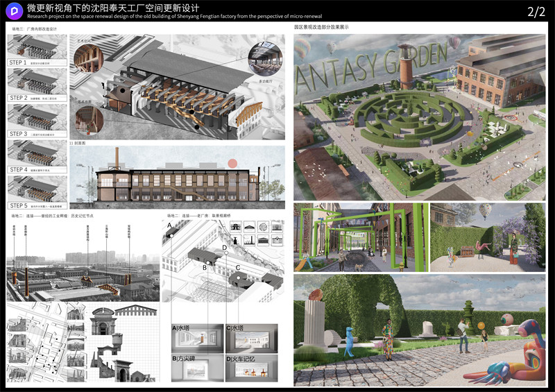The height and width of the screenshot is (392, 555).
Task: Select the STEP 5 label
Action: point(19,205)
